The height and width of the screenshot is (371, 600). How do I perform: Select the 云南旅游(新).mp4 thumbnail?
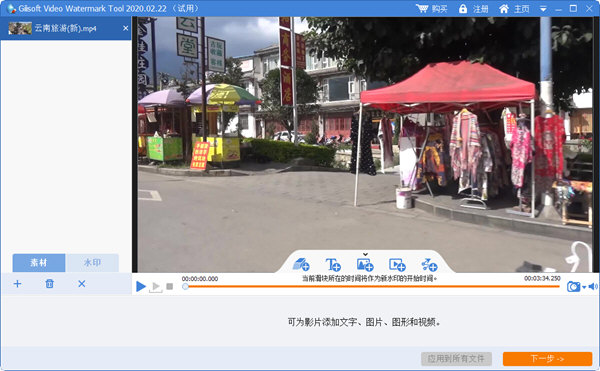coord(20,28)
